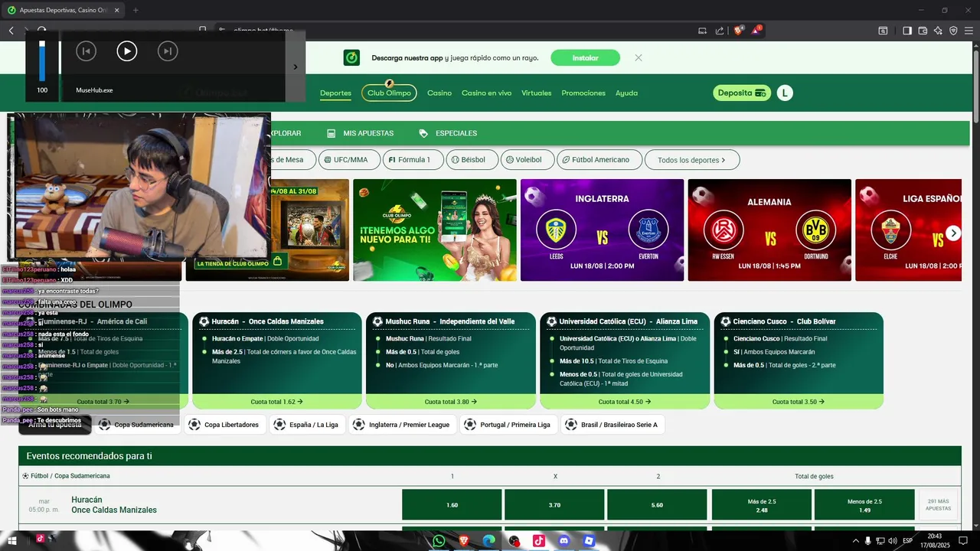
Task: Open Club Olimpo new promo banner
Action: click(x=435, y=230)
